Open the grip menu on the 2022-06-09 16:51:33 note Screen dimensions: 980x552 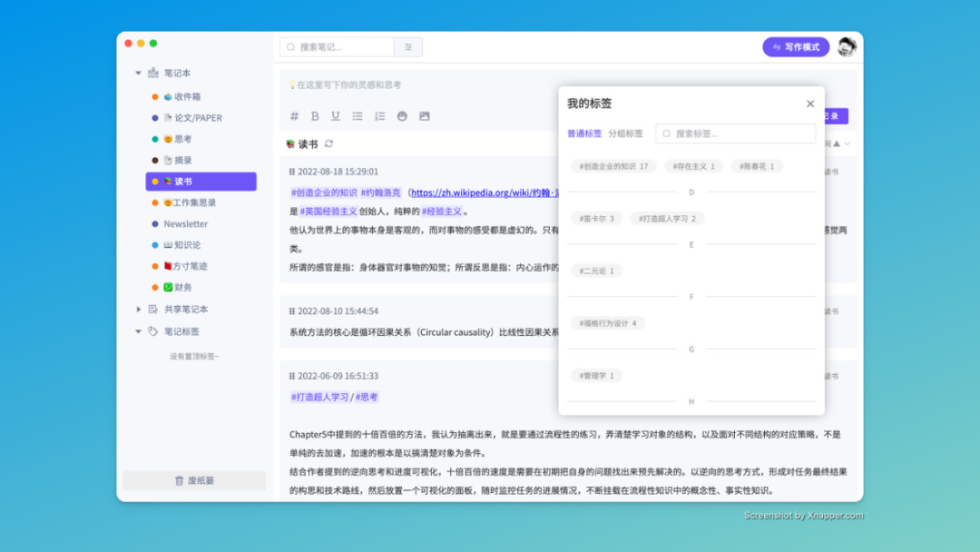(x=292, y=376)
